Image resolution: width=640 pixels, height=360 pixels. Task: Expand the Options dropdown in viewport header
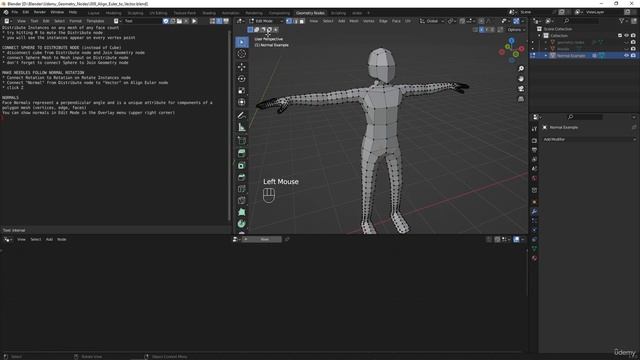click(x=516, y=30)
